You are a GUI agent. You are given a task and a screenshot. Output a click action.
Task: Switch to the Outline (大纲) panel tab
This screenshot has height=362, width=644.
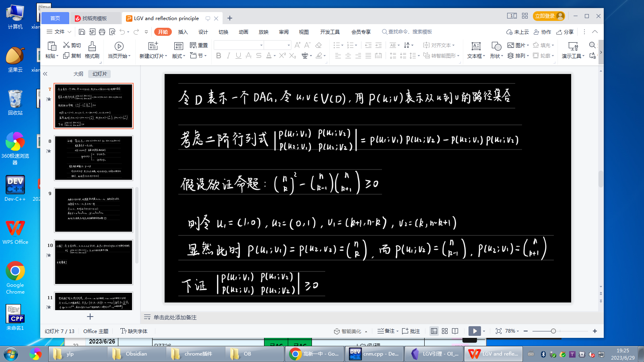tap(78, 74)
